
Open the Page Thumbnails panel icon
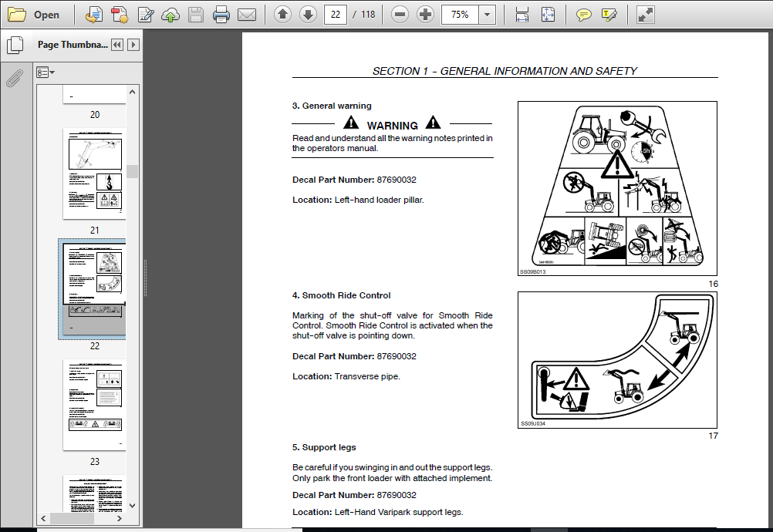tap(15, 45)
